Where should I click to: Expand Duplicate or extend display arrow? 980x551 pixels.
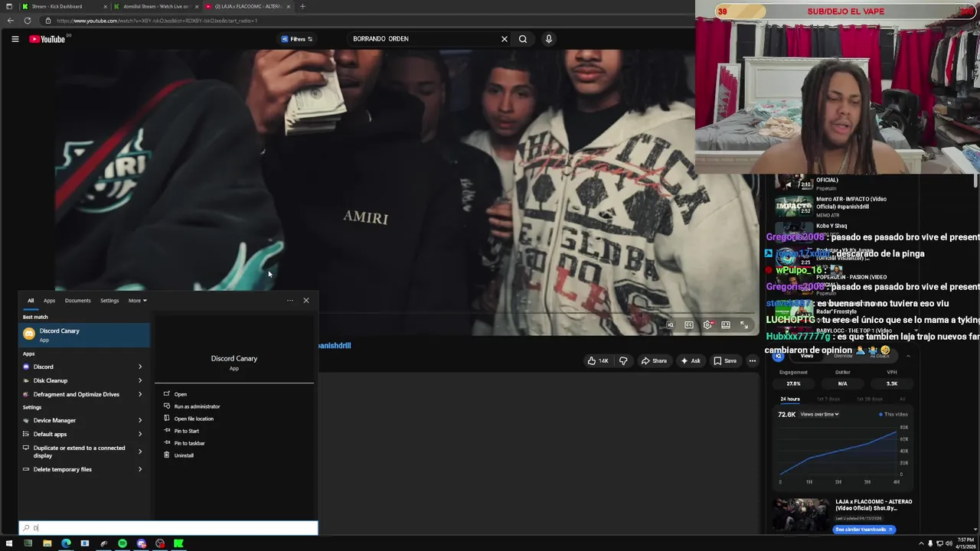point(140,452)
